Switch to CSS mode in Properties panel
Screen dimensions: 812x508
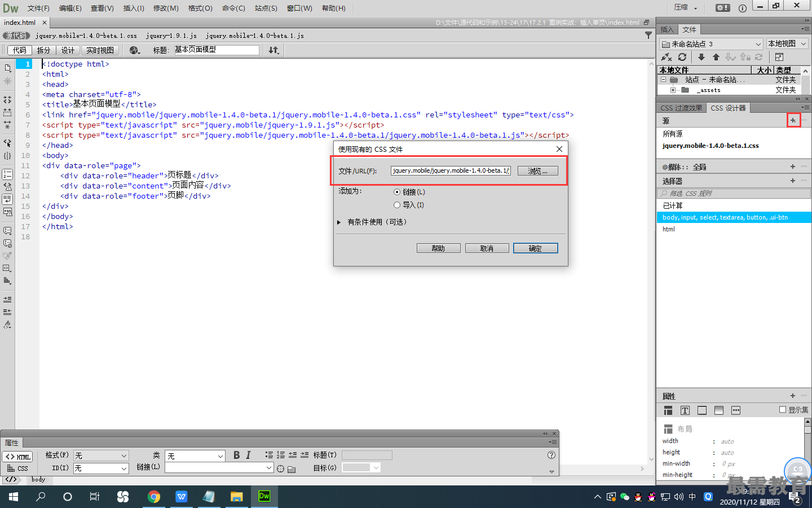(18, 468)
